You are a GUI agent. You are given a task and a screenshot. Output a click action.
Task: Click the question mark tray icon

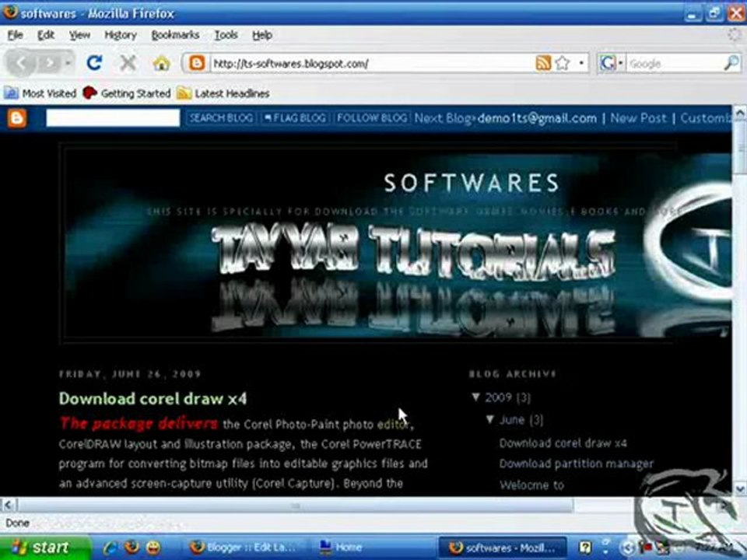tap(585, 548)
